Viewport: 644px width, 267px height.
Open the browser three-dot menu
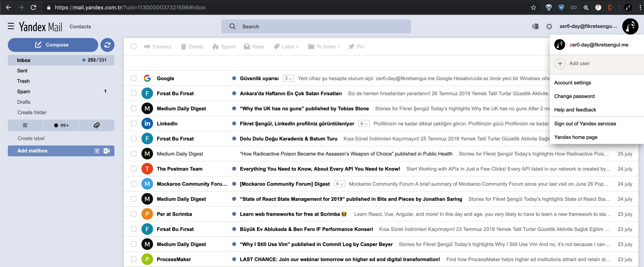click(x=640, y=7)
